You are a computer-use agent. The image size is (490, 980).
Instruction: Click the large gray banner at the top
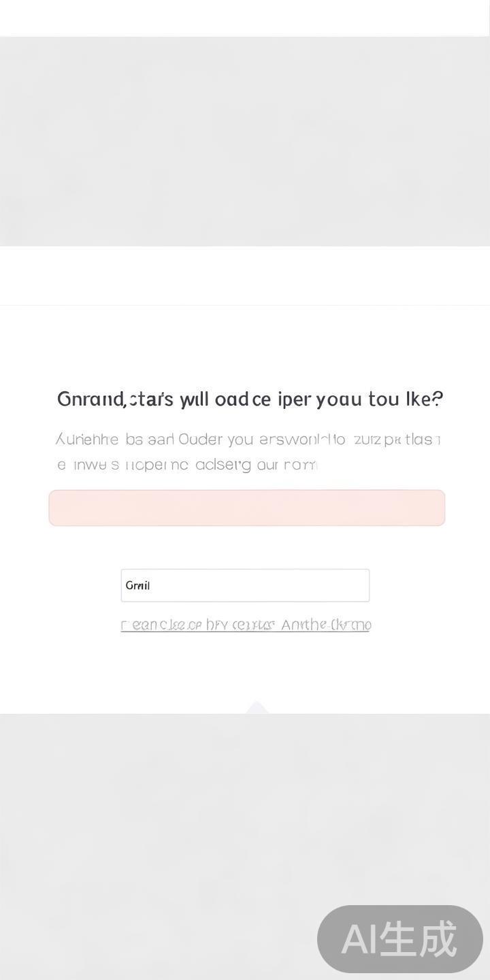[245, 141]
